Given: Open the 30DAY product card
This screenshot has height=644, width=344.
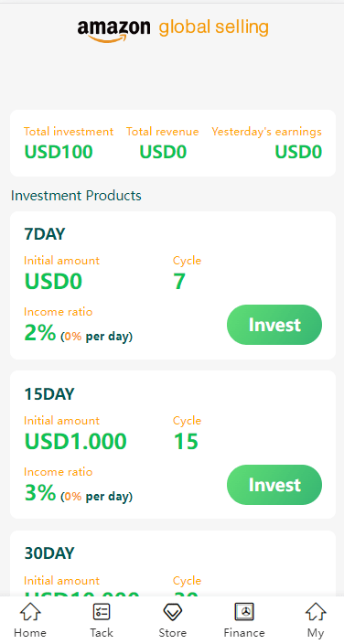Looking at the screenshot, I should click(x=173, y=563).
